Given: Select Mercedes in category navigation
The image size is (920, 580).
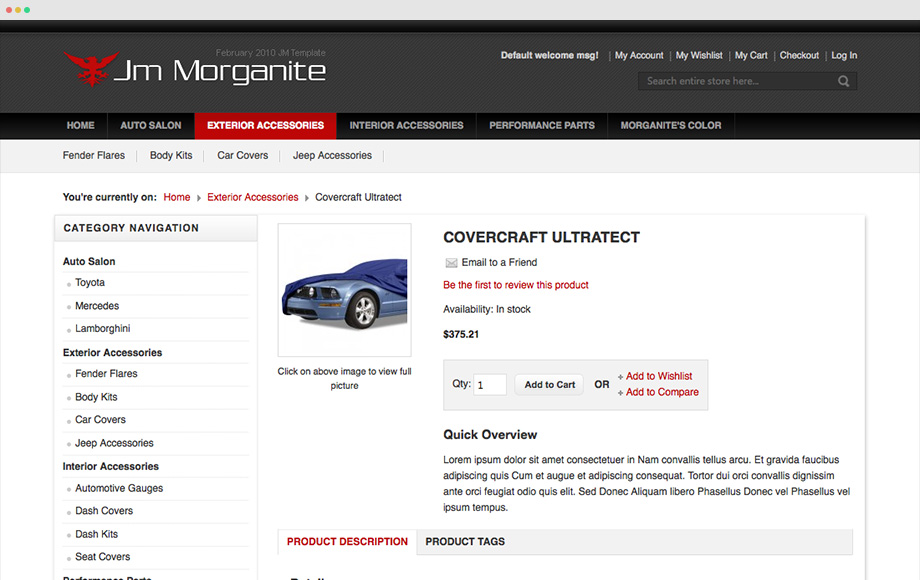Looking at the screenshot, I should click(97, 306).
